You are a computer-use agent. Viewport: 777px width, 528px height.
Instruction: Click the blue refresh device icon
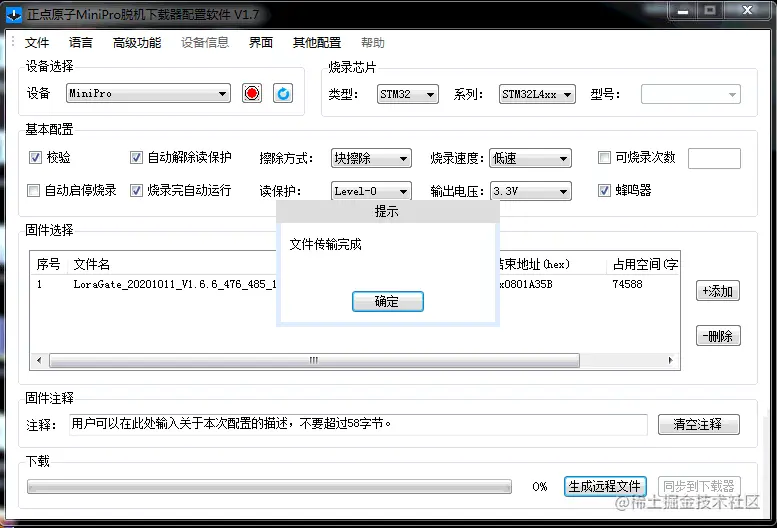pos(283,93)
